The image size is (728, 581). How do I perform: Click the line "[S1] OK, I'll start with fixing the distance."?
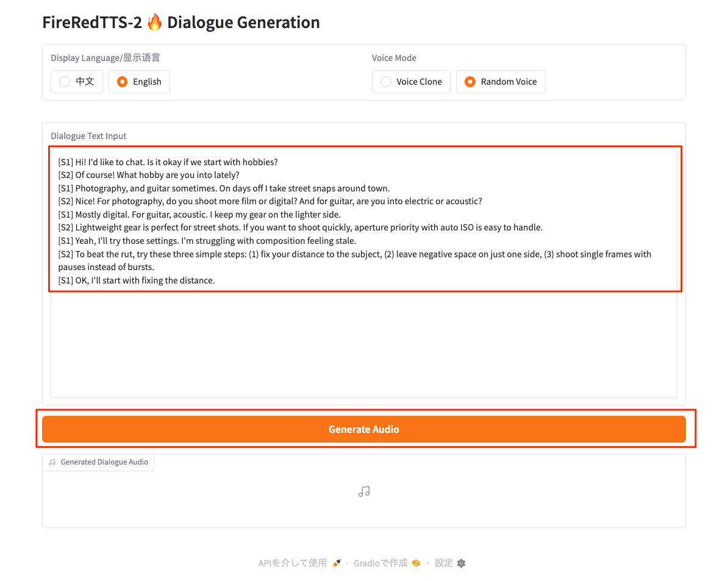pyautogui.click(x=137, y=280)
